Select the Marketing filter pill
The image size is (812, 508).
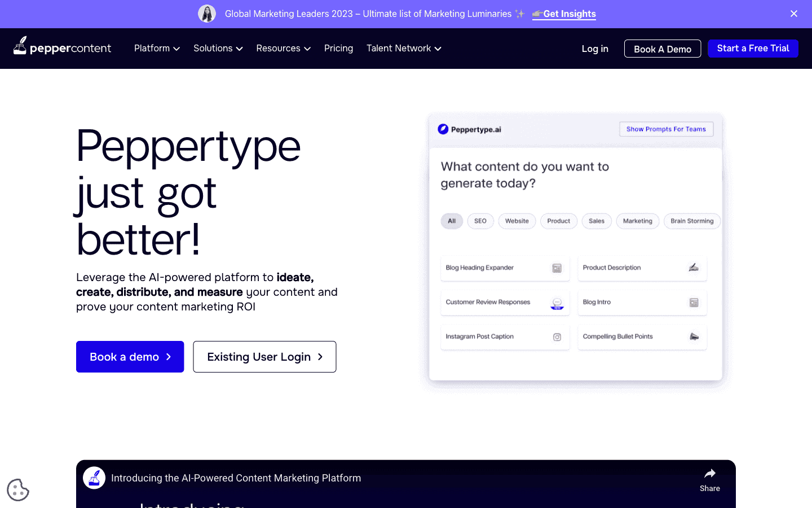pos(637,221)
